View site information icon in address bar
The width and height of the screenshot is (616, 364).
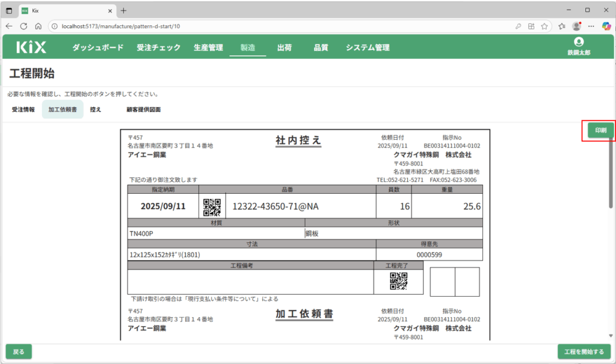55,26
